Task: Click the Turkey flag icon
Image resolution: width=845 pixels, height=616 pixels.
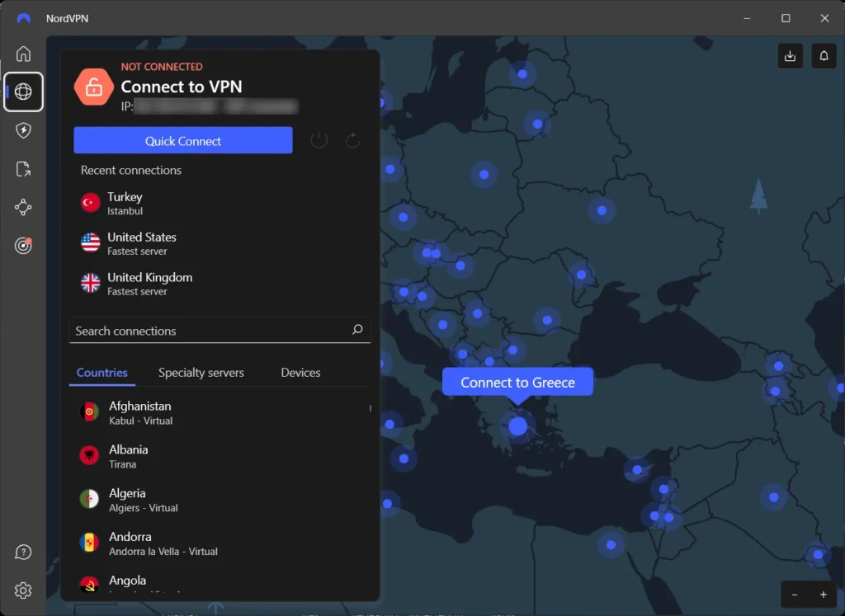Action: click(x=91, y=203)
